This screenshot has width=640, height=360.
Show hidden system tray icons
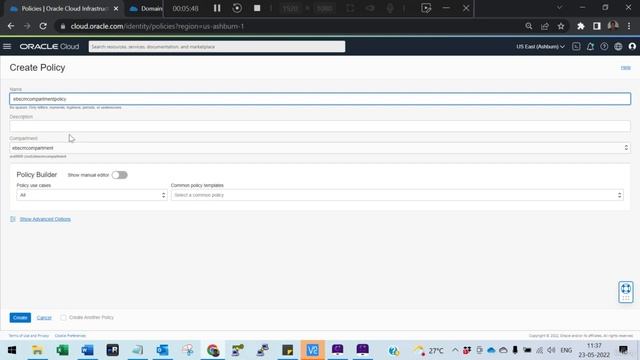(455, 350)
